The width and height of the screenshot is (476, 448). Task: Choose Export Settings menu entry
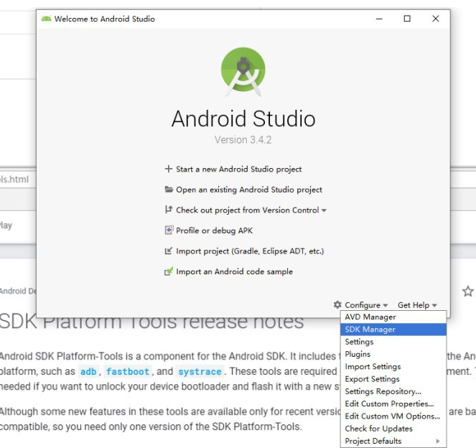[393, 379]
